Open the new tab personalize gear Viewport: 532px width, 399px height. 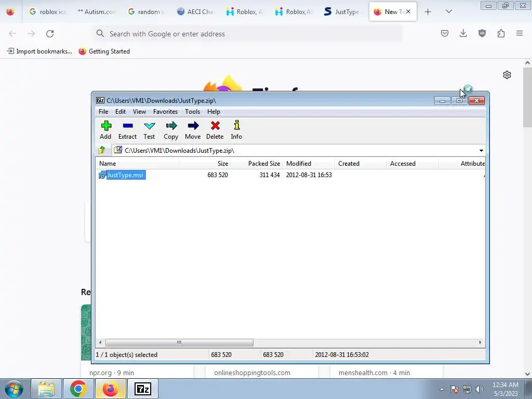click(507, 75)
